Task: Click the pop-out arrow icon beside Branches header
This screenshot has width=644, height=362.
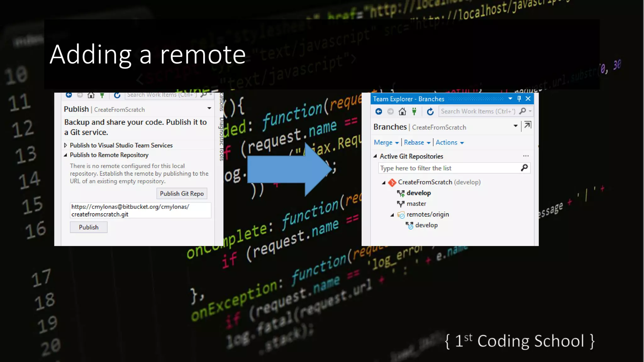Action: [x=528, y=125]
